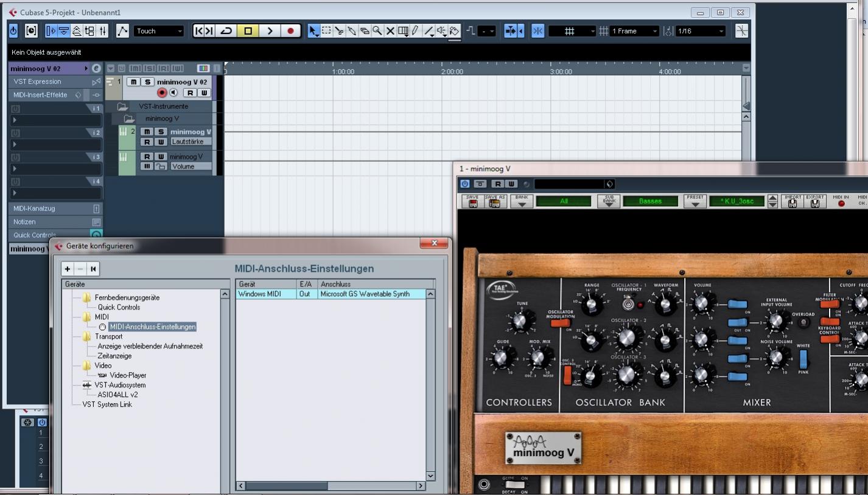Toggle Show Event Infoline button
This screenshot has height=495, width=868.
(x=64, y=31)
